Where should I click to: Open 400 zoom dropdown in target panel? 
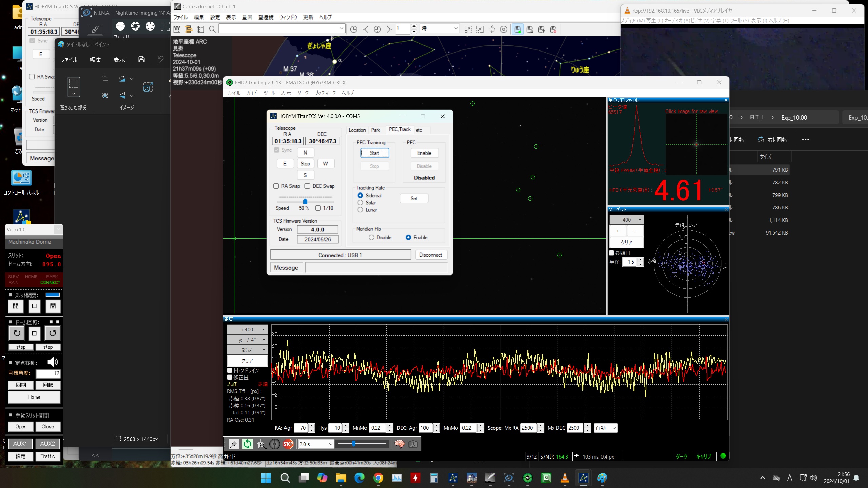pos(626,220)
